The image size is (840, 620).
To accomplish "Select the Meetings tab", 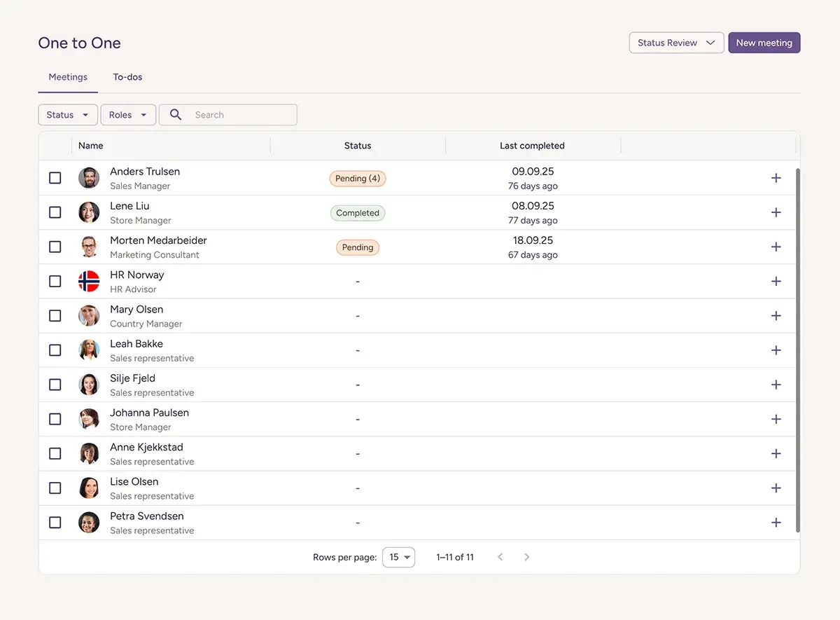I will point(68,77).
